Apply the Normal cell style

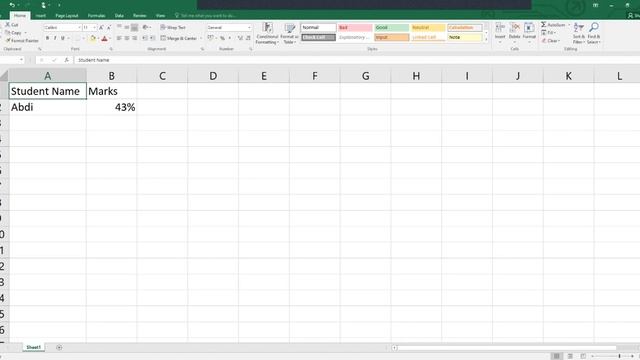[318, 27]
